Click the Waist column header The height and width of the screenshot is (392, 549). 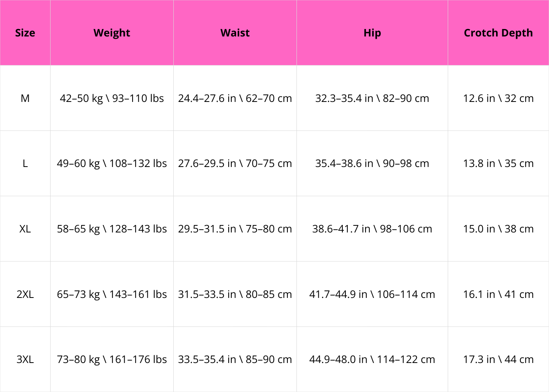[x=235, y=33]
